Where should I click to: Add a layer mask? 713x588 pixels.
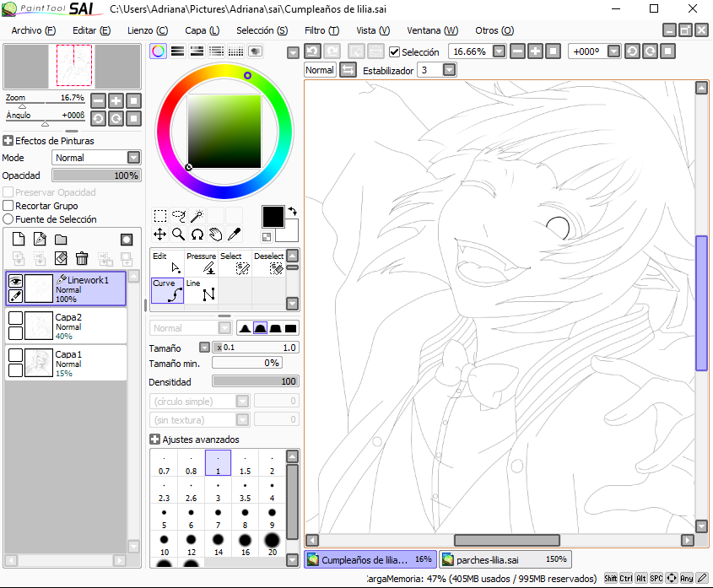coord(127,240)
